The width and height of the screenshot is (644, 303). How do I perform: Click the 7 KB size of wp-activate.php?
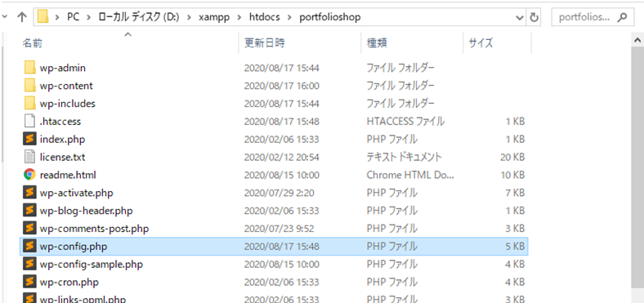[x=515, y=193]
